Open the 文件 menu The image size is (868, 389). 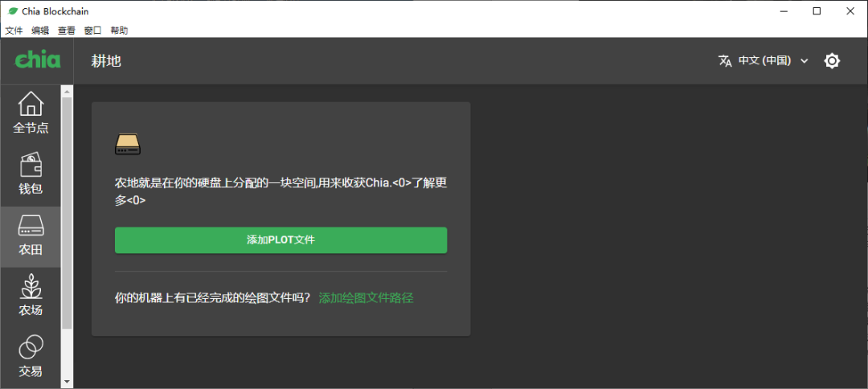pyautogui.click(x=14, y=31)
